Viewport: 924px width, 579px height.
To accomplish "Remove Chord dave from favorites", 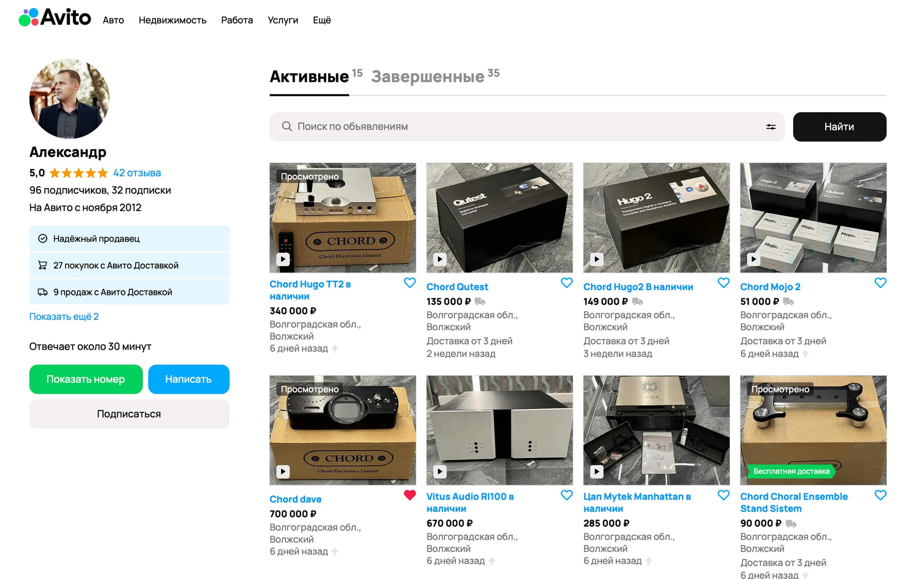I will tap(410, 495).
